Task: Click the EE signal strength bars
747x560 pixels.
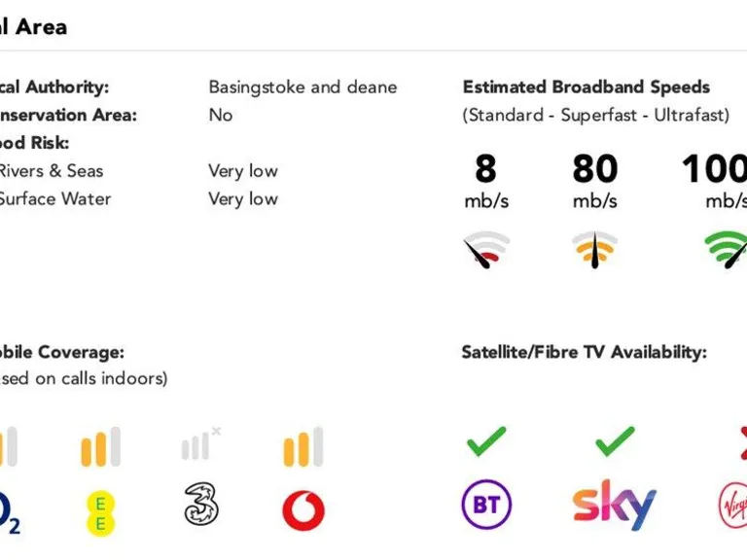Action: click(x=100, y=446)
